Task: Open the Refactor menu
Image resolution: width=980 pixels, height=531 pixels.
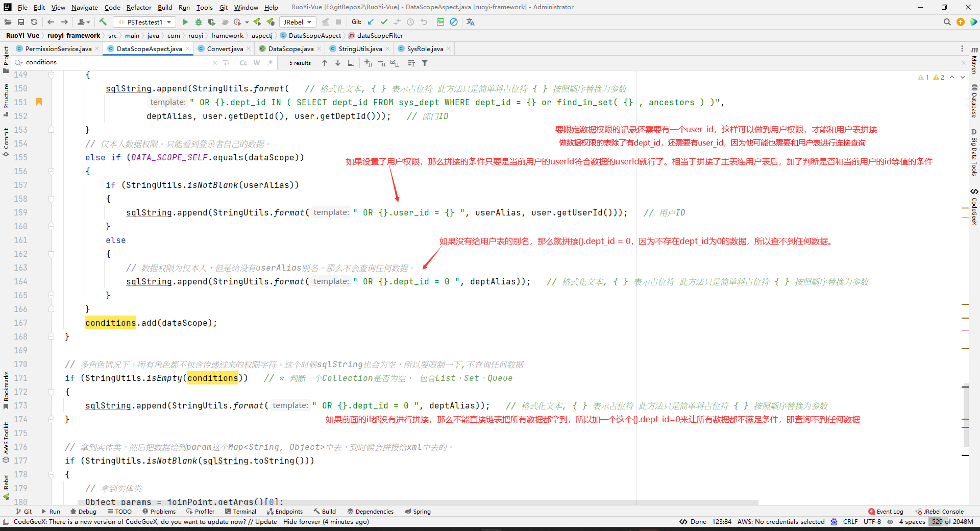Action: coord(139,7)
